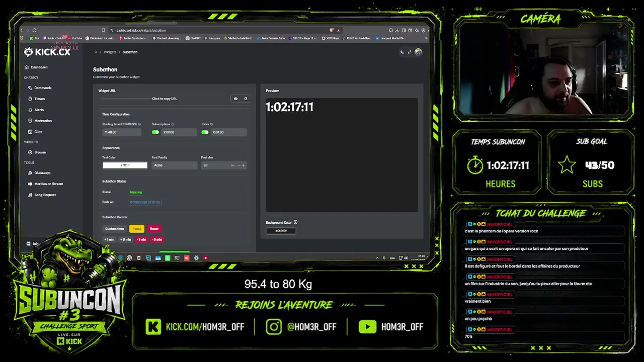Click the translate language icon in header

point(401,52)
